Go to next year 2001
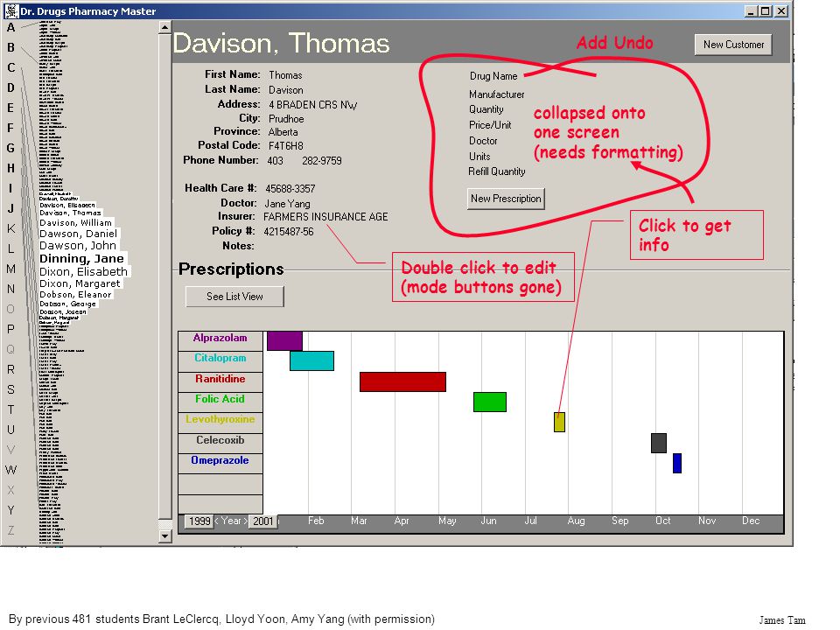This screenshot has height=630, width=840. [263, 521]
